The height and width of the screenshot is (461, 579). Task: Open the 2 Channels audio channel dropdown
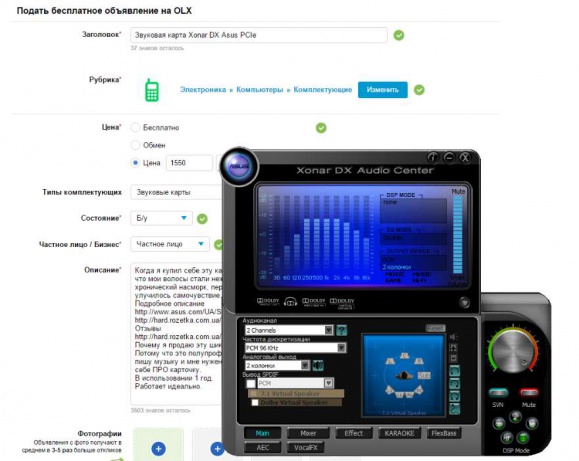(x=289, y=330)
